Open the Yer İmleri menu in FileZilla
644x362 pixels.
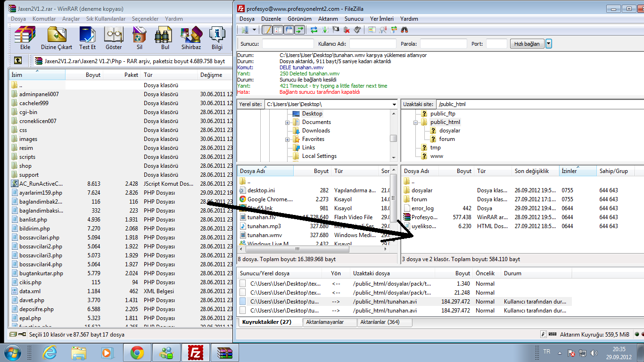pyautogui.click(x=382, y=19)
